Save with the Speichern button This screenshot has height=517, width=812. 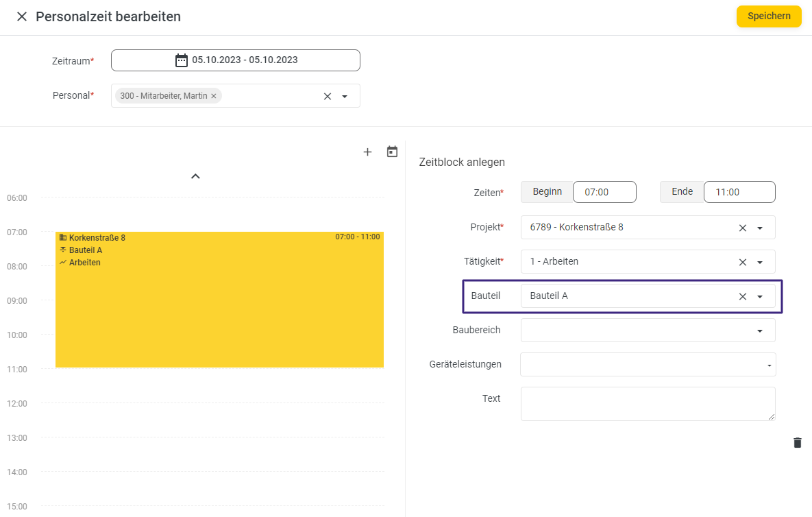pyautogui.click(x=769, y=16)
